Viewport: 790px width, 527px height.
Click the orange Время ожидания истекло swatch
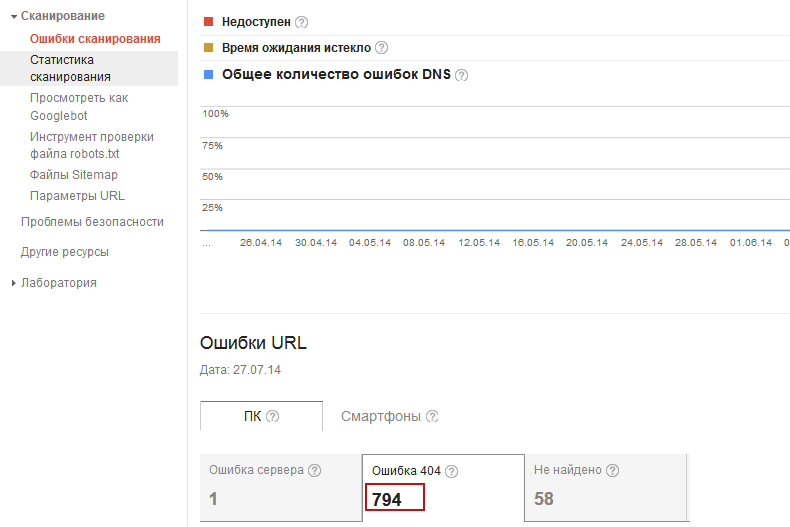pyautogui.click(x=209, y=48)
